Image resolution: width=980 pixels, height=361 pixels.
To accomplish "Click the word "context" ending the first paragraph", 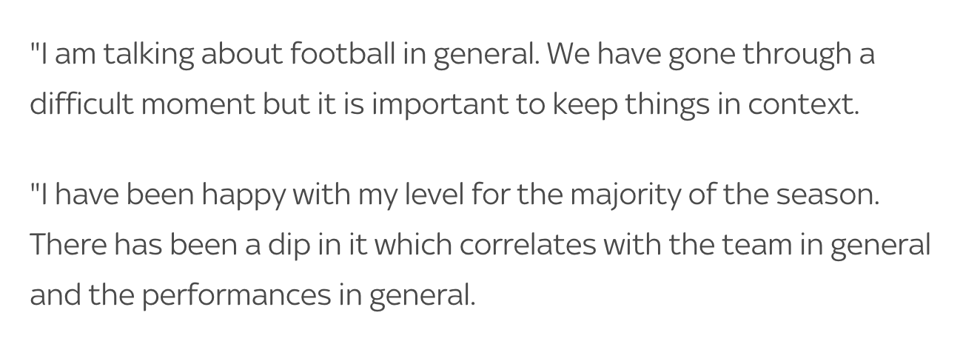I will [802, 104].
